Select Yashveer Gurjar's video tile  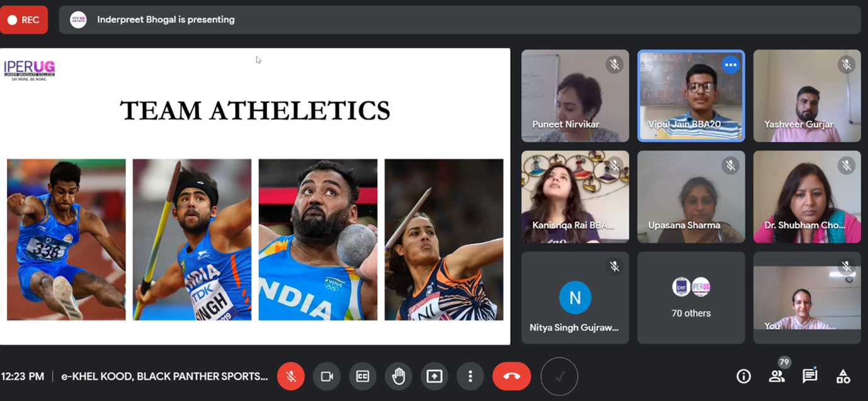806,96
